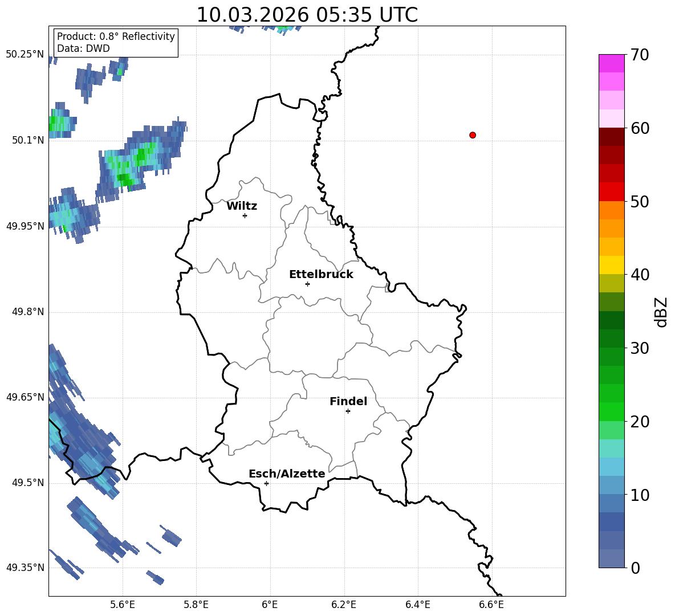
Task: Click the 60 colorbar tick label
Action: [640, 128]
